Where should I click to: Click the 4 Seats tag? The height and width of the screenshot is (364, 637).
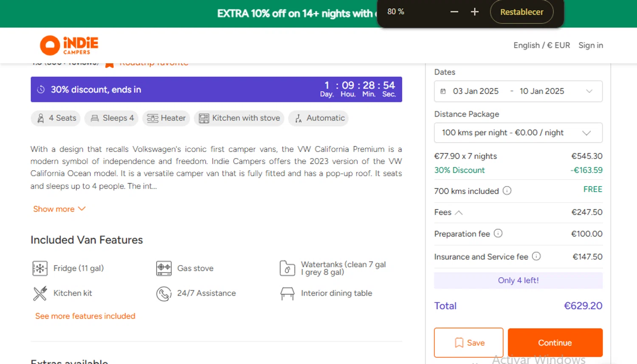[x=56, y=118]
